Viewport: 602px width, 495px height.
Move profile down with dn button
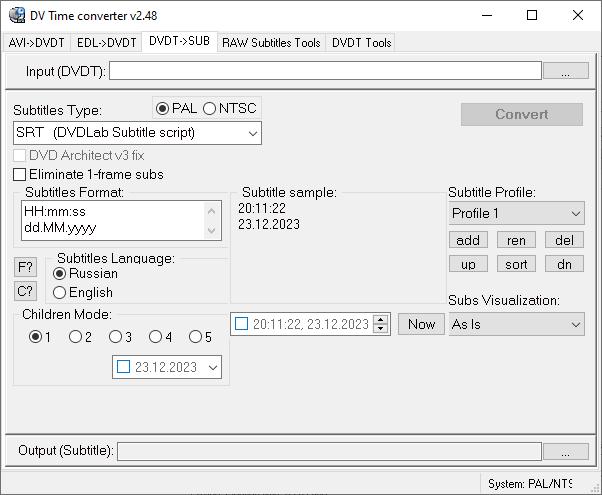[x=564, y=264]
